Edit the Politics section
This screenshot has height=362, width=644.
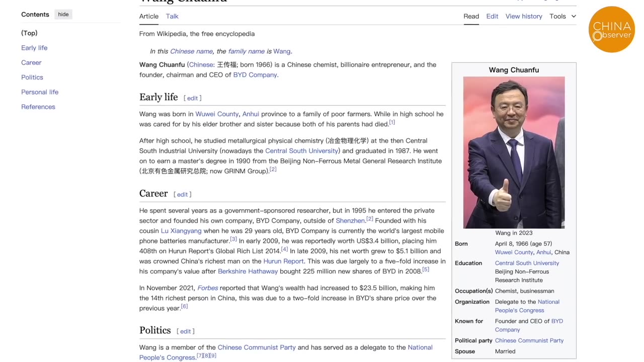(x=186, y=331)
